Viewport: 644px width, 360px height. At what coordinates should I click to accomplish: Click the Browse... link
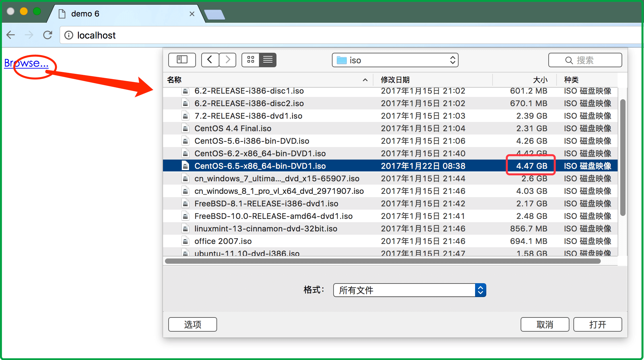pyautogui.click(x=26, y=63)
